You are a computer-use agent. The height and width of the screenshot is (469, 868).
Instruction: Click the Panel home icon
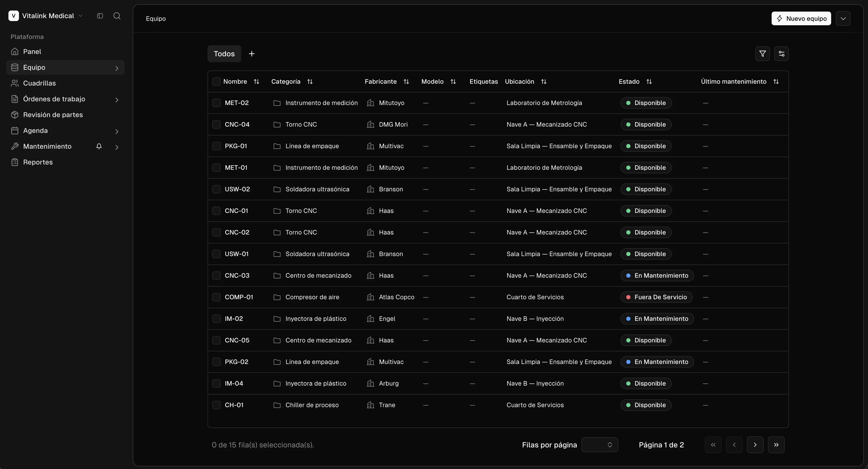tap(14, 52)
